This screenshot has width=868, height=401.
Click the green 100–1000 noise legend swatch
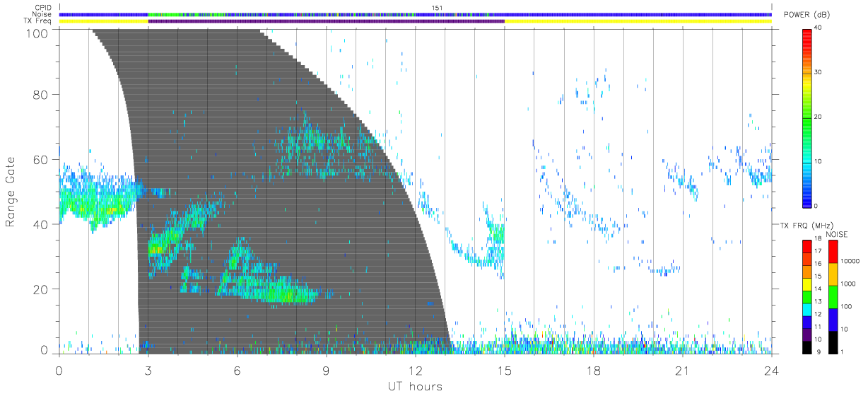pyautogui.click(x=833, y=297)
